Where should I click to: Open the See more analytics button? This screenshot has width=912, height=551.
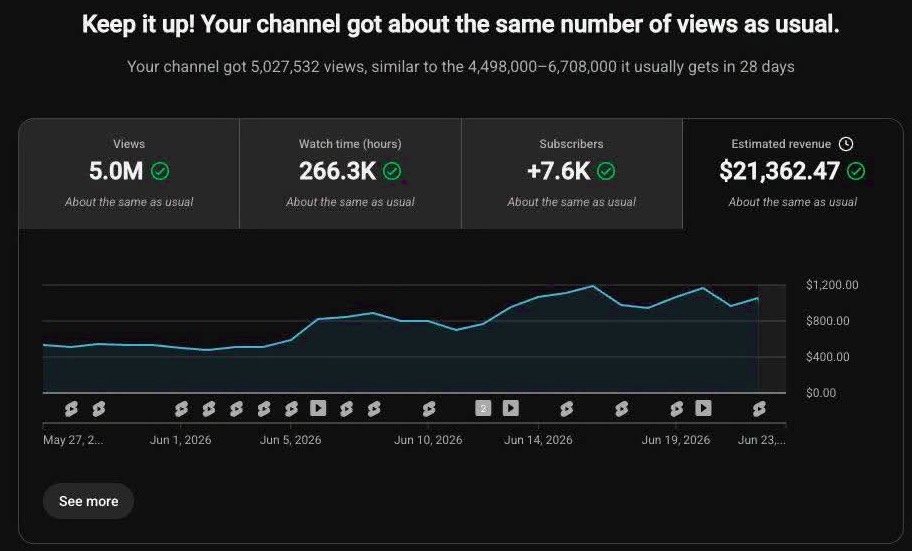point(88,501)
